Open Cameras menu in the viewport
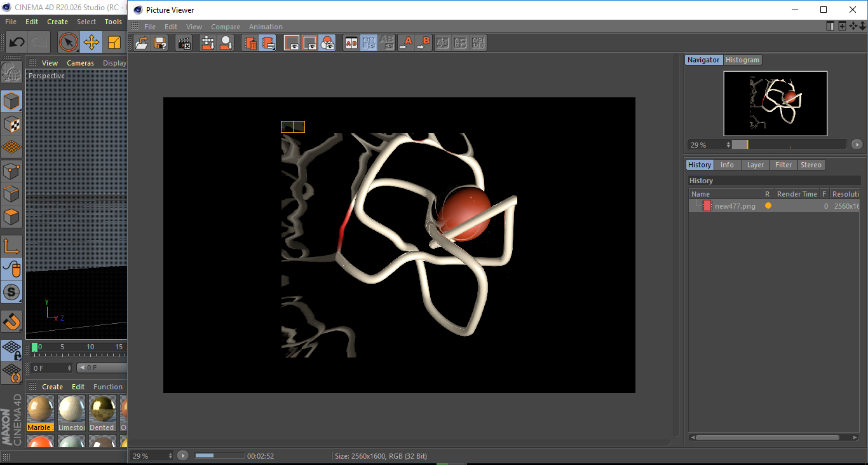This screenshot has height=465, width=868. [x=80, y=63]
